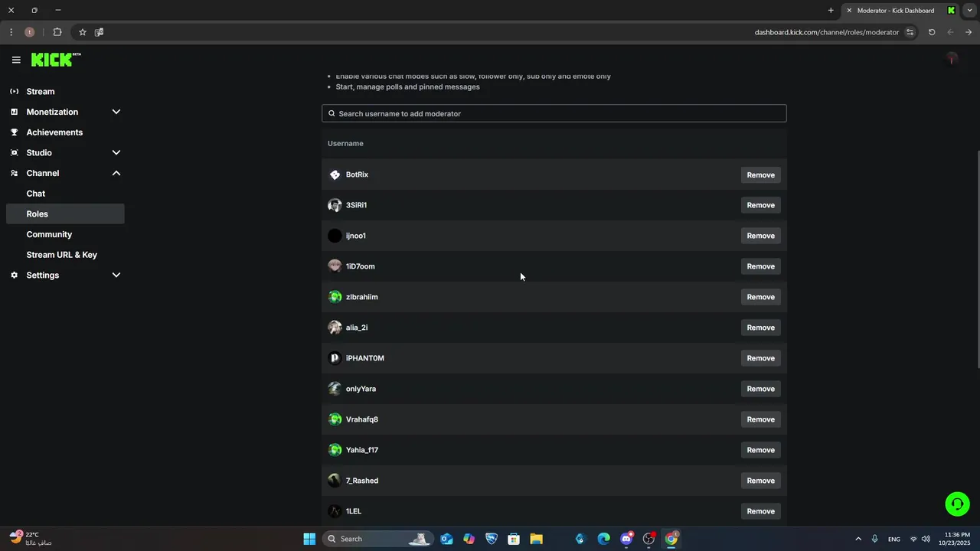This screenshot has height=551, width=980.
Task: Click the ENG language indicator
Action: [894, 540]
